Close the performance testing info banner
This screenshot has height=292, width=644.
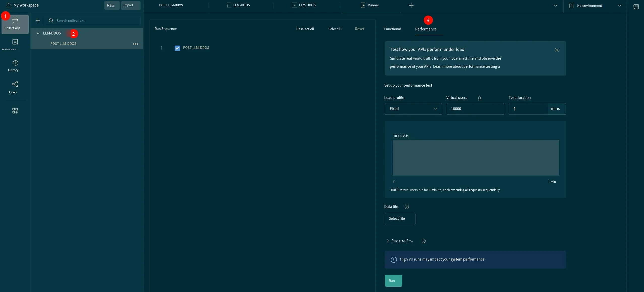pos(557,50)
